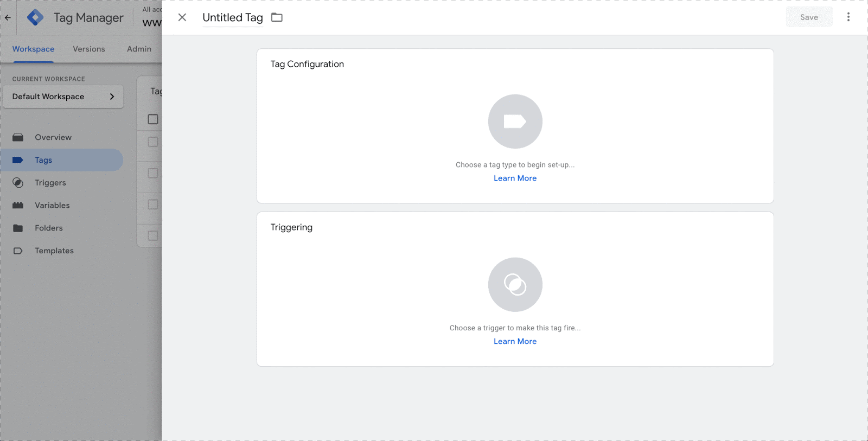The width and height of the screenshot is (868, 441).
Task: Open the three-dot more options menu
Action: 848,17
